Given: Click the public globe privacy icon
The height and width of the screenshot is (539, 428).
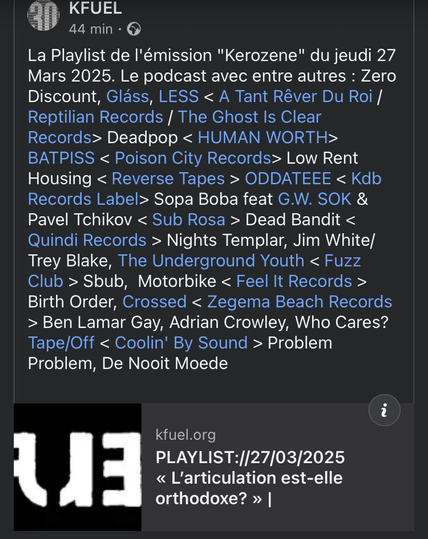Looking at the screenshot, I should point(134,29).
